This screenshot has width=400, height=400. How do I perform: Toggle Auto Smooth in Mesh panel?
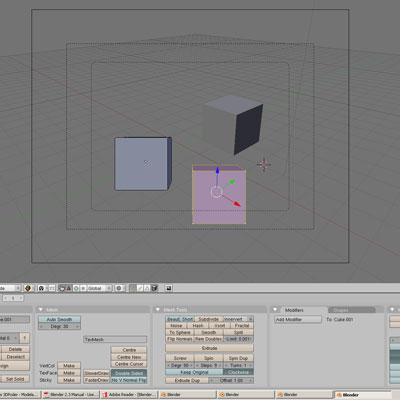pyautogui.click(x=59, y=319)
